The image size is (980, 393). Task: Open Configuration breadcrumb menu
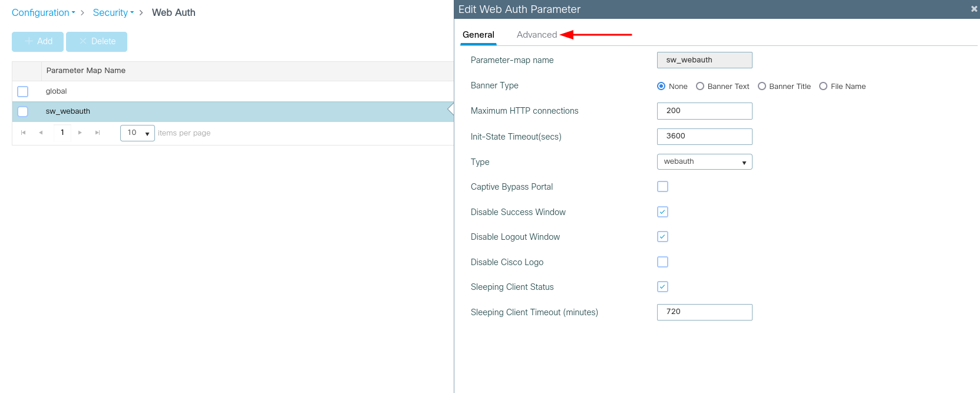43,12
